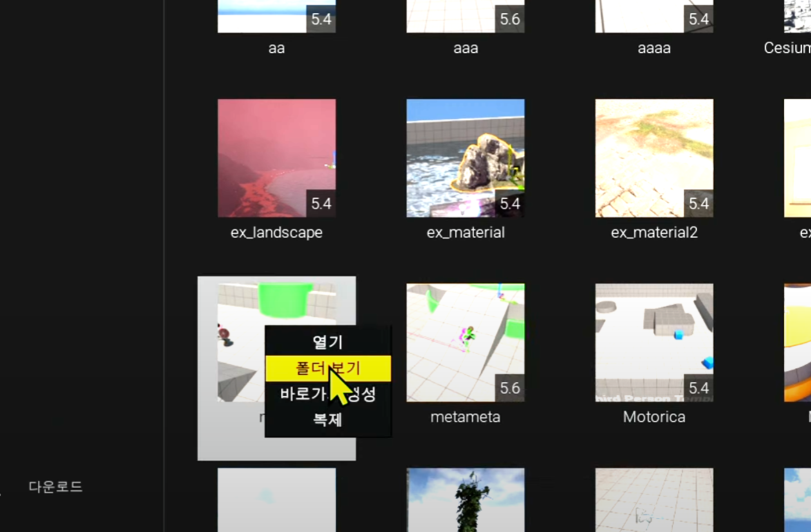This screenshot has width=811, height=532.
Task: Select '열기' in the context menu
Action: [328, 342]
